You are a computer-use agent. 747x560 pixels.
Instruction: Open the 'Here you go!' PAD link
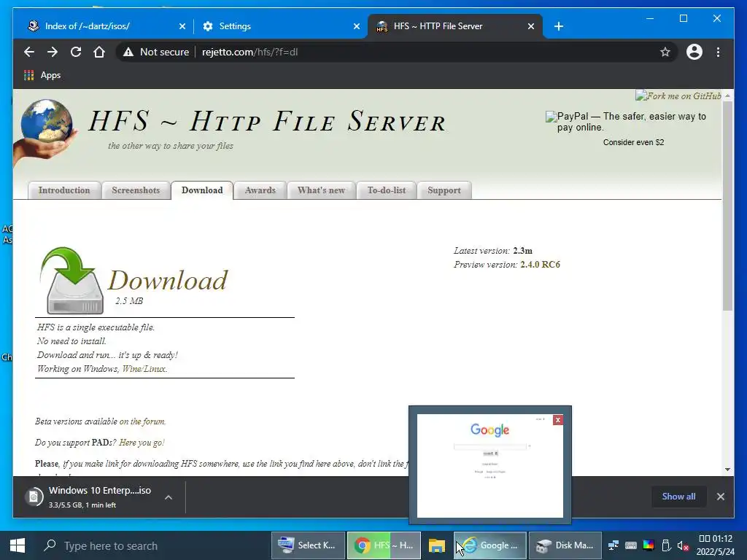point(142,443)
